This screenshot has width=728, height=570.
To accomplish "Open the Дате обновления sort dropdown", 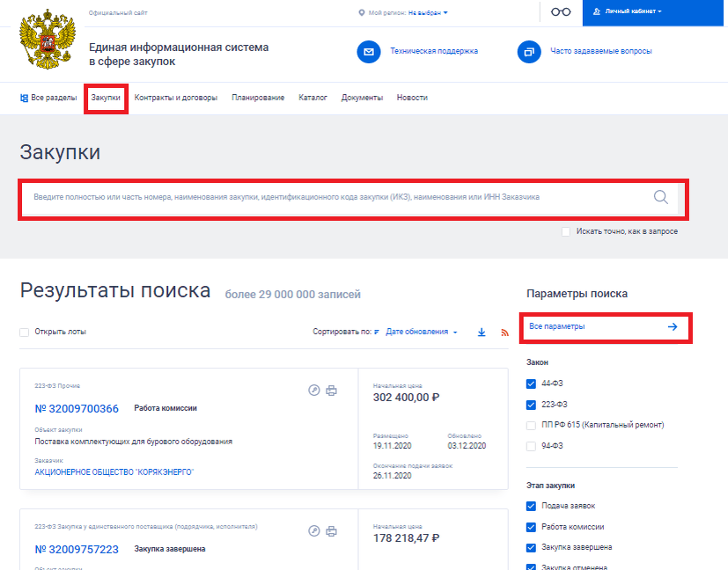I will pos(422,332).
